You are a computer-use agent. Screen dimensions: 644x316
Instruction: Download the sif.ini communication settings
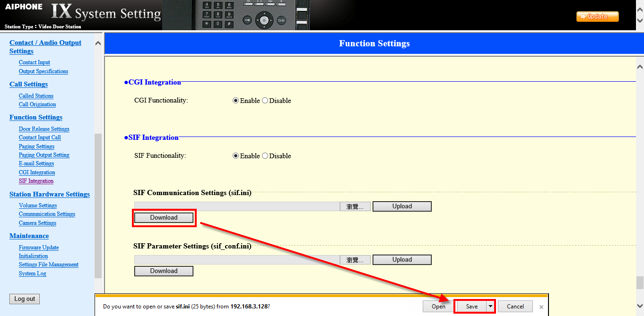pos(164,218)
